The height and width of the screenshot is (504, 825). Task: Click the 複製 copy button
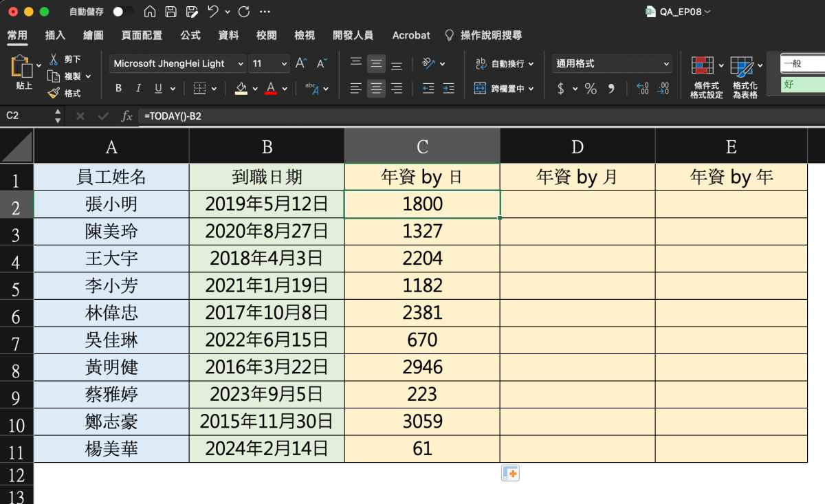click(65, 76)
